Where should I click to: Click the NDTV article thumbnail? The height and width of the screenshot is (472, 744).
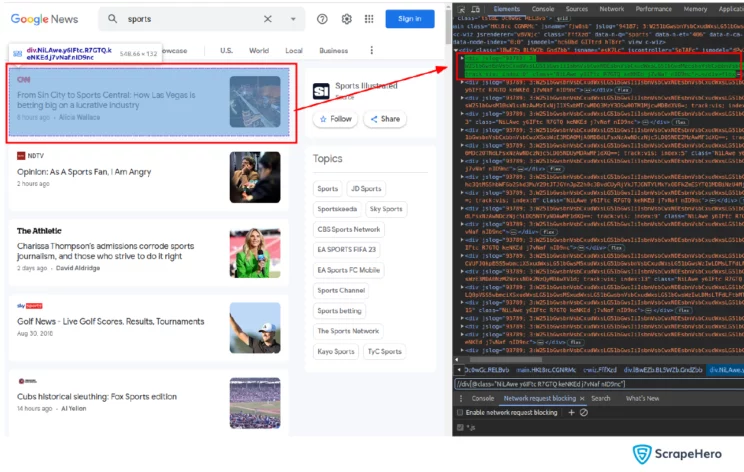coord(255,177)
